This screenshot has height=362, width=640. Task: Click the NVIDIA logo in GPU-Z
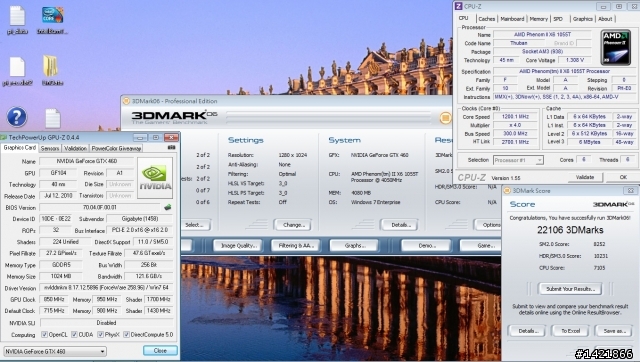tap(155, 178)
